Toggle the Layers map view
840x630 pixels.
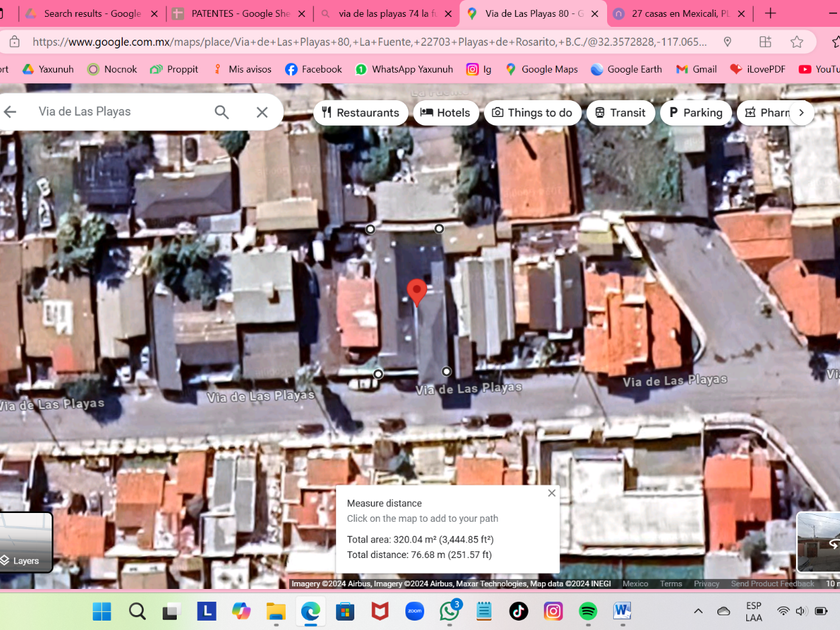pos(25,543)
